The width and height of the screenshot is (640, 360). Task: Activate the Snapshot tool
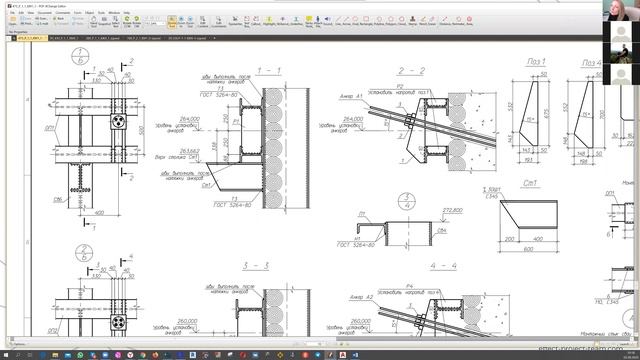(x=104, y=21)
